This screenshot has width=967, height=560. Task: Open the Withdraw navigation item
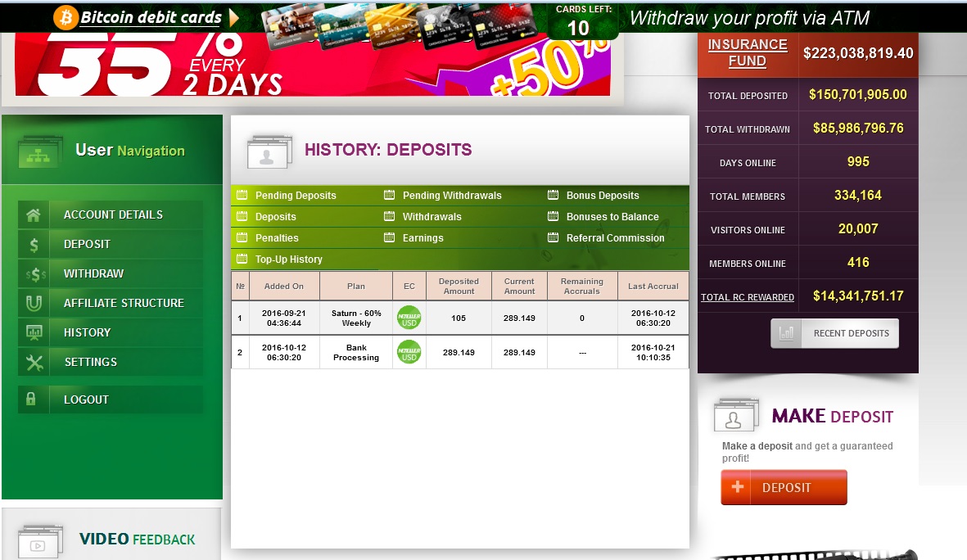(93, 273)
